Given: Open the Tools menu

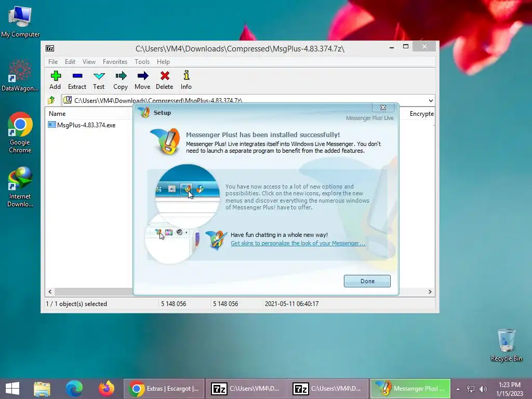Looking at the screenshot, I should point(142,62).
